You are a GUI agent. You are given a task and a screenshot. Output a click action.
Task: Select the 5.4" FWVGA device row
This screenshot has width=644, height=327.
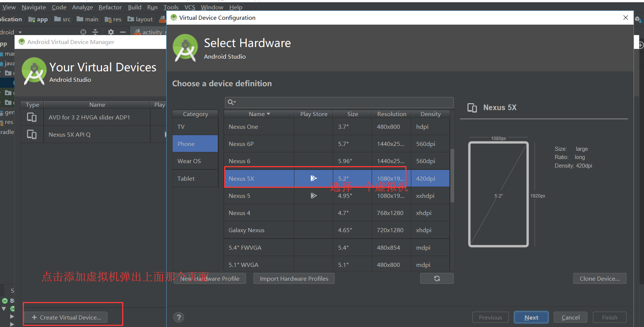[337, 247]
